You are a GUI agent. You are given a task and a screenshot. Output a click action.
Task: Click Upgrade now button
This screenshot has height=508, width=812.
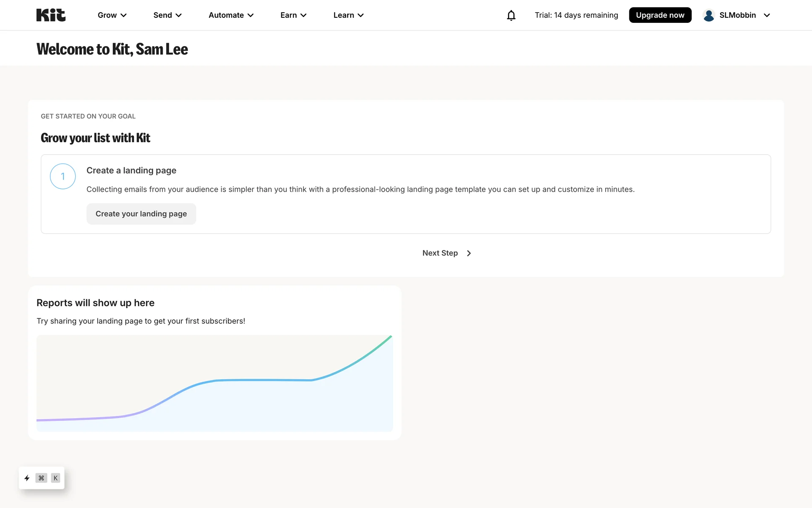pos(660,15)
